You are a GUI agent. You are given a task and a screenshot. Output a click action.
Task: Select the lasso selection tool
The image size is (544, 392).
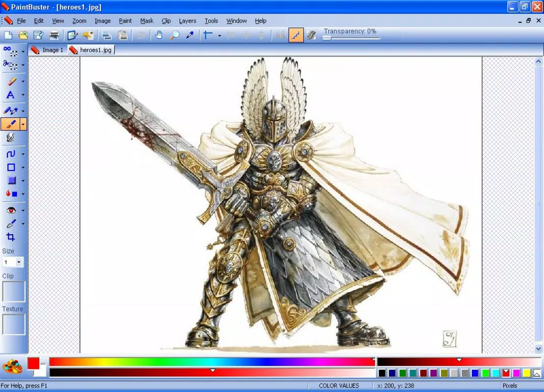point(10,51)
